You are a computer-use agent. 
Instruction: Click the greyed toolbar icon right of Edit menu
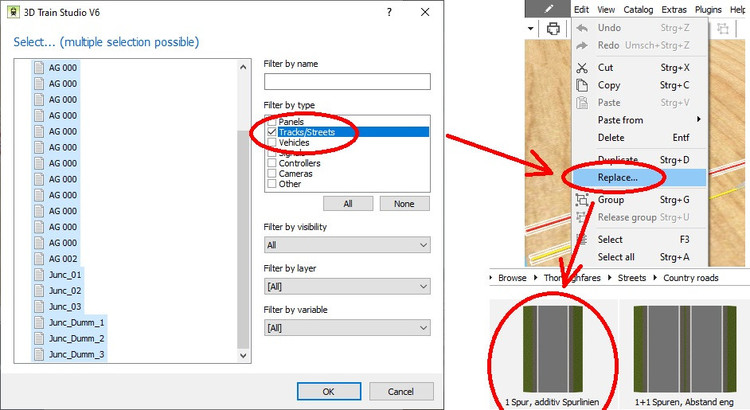[x=723, y=29]
